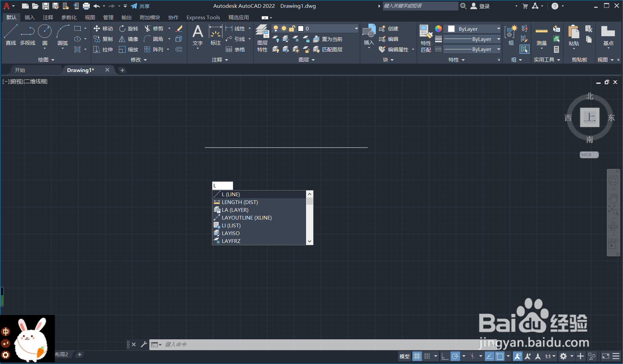The image size is (623, 364).
Task: Expand the Utilities (实用工具) panel
Action: (547, 60)
